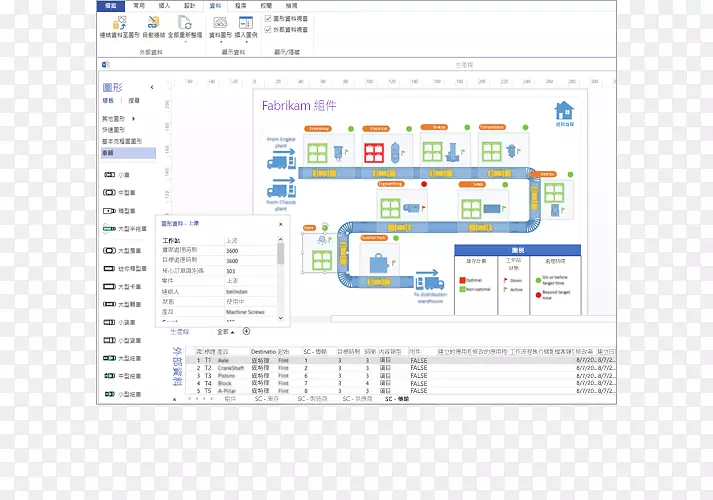Expand the insert legend dropdown arrow
The image size is (713, 500).
coord(246,42)
